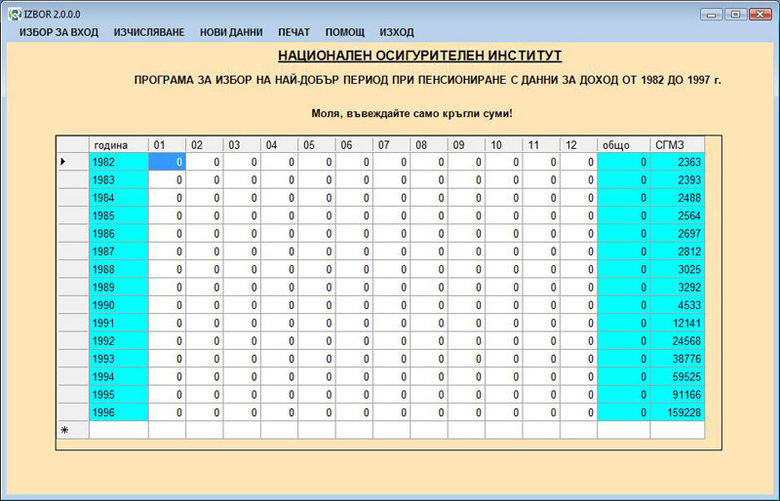Click the СГМЗ value 2564
This screenshot has width=780, height=501.
(678, 215)
